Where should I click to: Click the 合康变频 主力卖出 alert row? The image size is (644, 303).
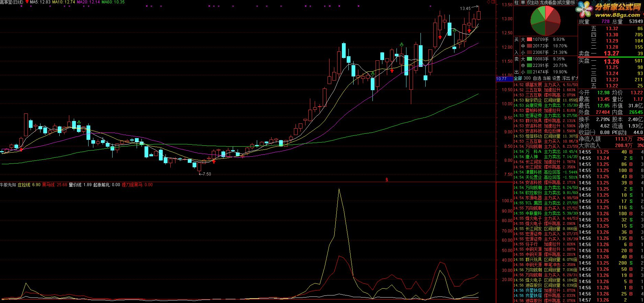[545, 105]
